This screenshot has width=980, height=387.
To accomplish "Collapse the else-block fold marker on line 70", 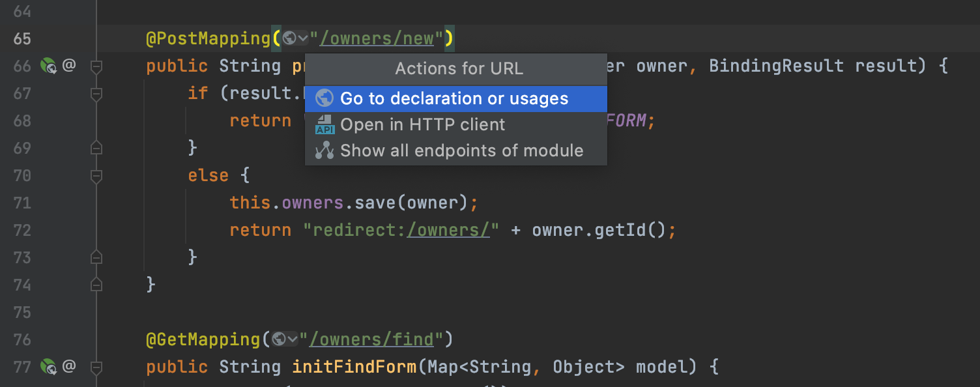I will coord(96,175).
